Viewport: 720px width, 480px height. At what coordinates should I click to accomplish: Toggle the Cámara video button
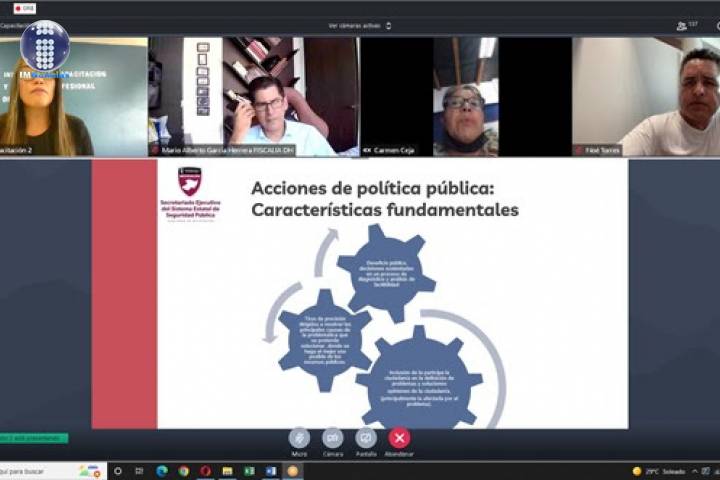pos(332,438)
